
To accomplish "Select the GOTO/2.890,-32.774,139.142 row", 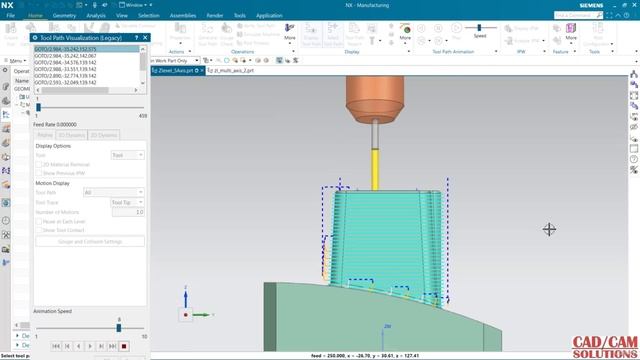I will point(86,76).
